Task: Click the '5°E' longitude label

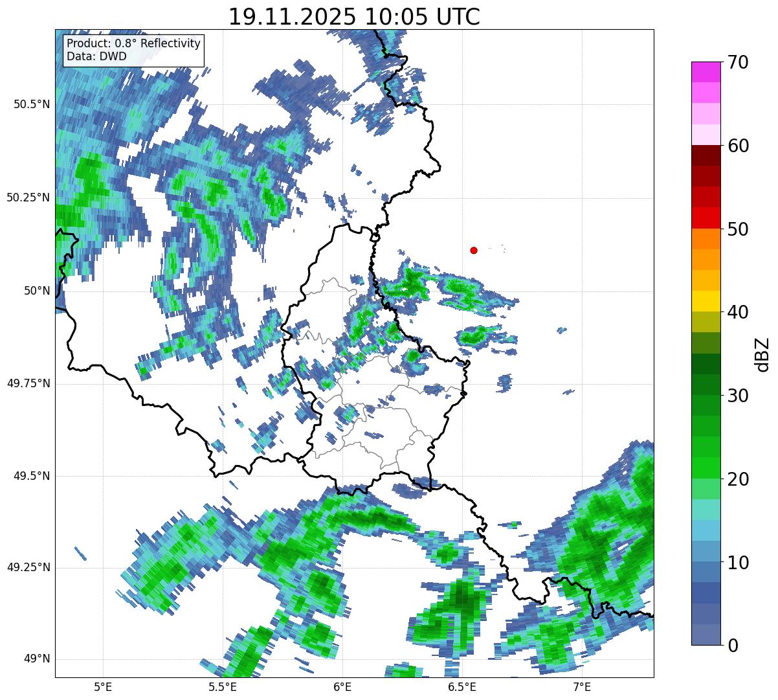Action: point(103,686)
